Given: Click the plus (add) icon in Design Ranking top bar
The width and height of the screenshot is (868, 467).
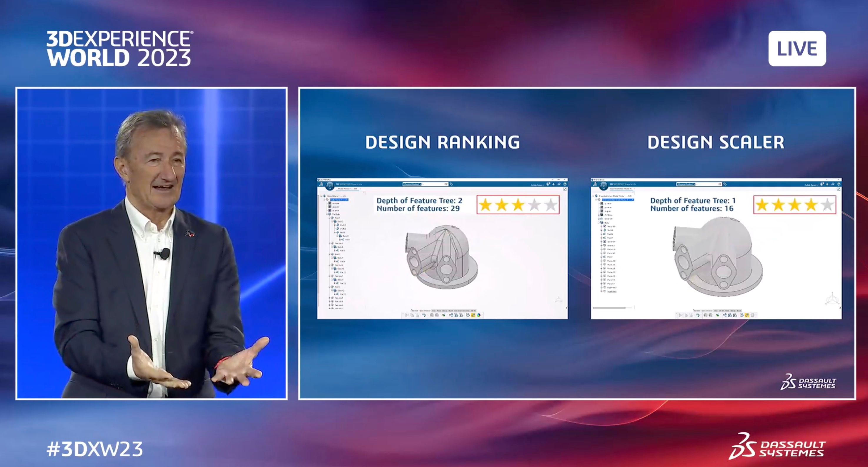Looking at the screenshot, I should [x=553, y=184].
